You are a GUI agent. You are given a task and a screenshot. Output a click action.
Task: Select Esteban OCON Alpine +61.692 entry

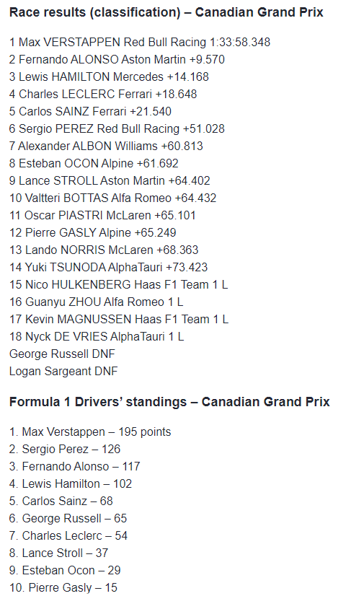pos(94,163)
